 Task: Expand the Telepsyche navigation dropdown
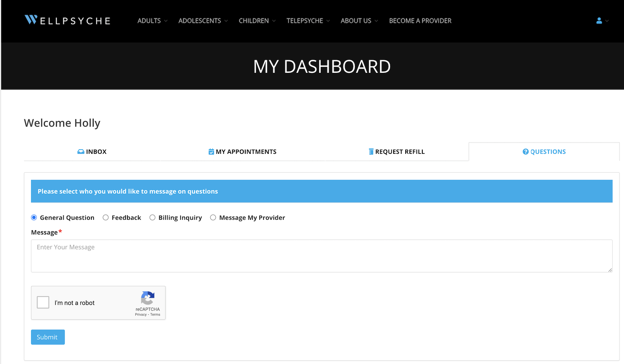click(308, 21)
